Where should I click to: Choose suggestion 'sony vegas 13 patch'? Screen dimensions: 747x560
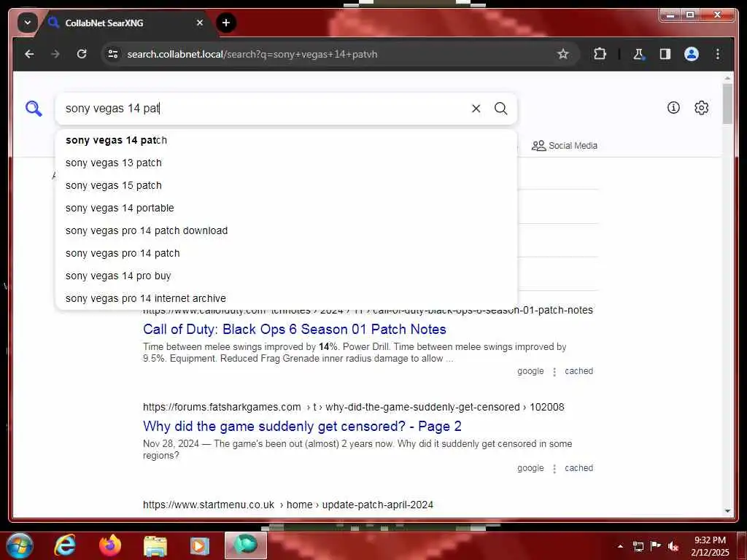pos(286,163)
